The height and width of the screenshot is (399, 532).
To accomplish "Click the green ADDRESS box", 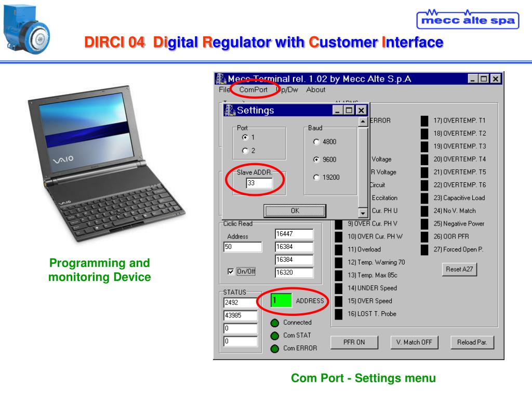I will [281, 301].
